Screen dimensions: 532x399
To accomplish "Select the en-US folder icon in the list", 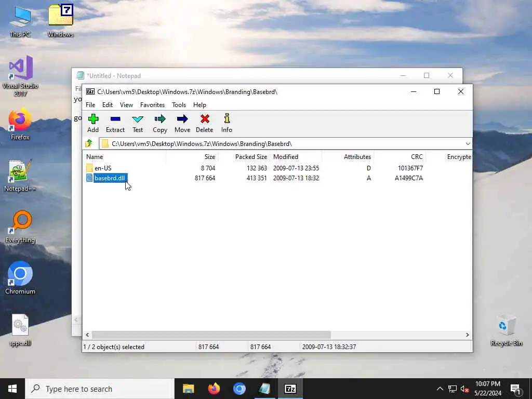I will pyautogui.click(x=89, y=168).
